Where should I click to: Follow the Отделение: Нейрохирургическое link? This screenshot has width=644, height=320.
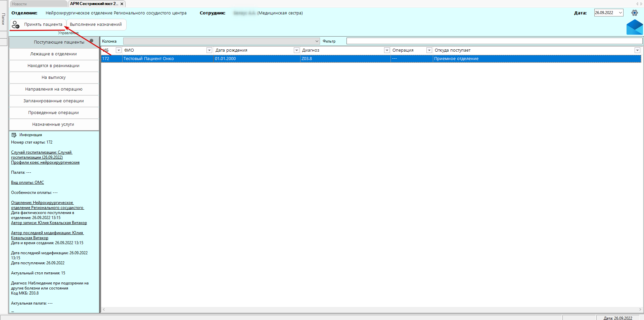pyautogui.click(x=47, y=205)
